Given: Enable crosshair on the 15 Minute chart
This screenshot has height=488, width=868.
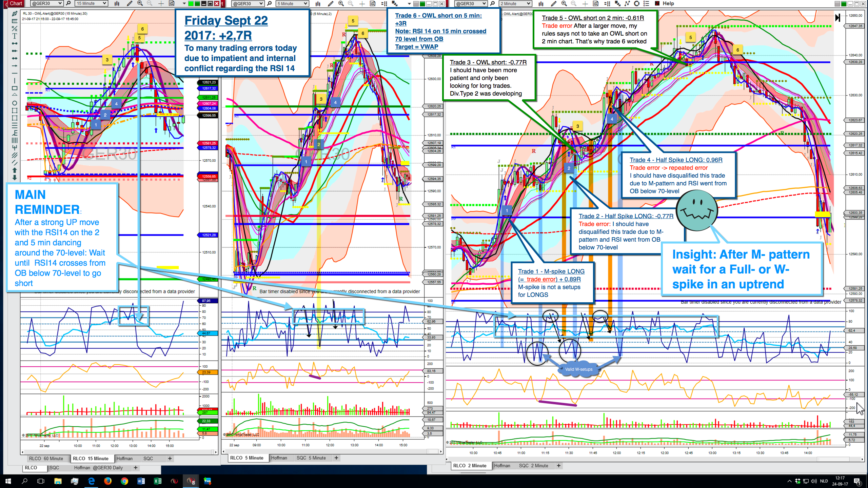Looking at the screenshot, I should tap(161, 3).
